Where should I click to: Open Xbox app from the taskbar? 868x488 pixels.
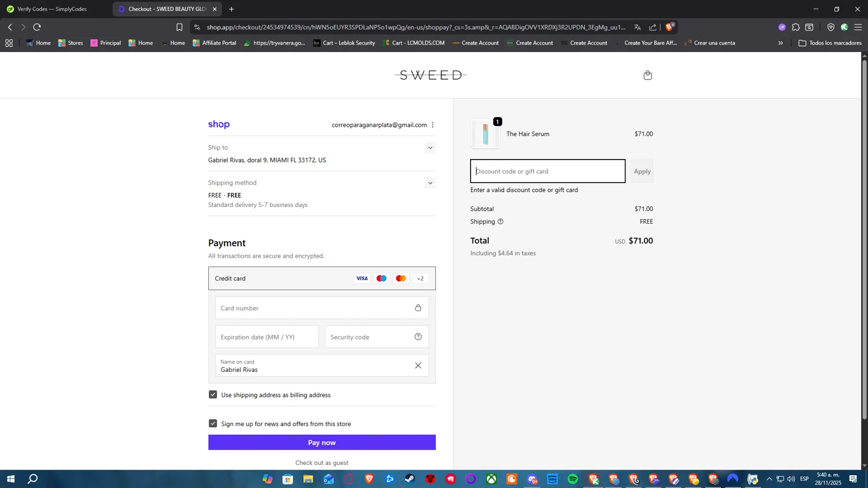pyautogui.click(x=491, y=479)
